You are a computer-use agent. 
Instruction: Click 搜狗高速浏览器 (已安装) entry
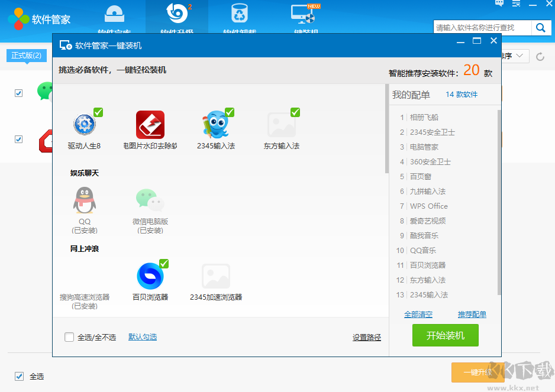85,301
